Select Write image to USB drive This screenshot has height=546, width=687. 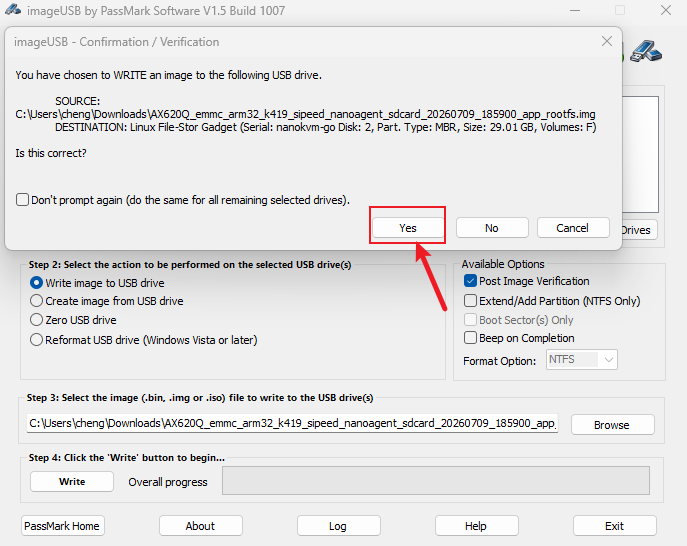click(x=36, y=283)
